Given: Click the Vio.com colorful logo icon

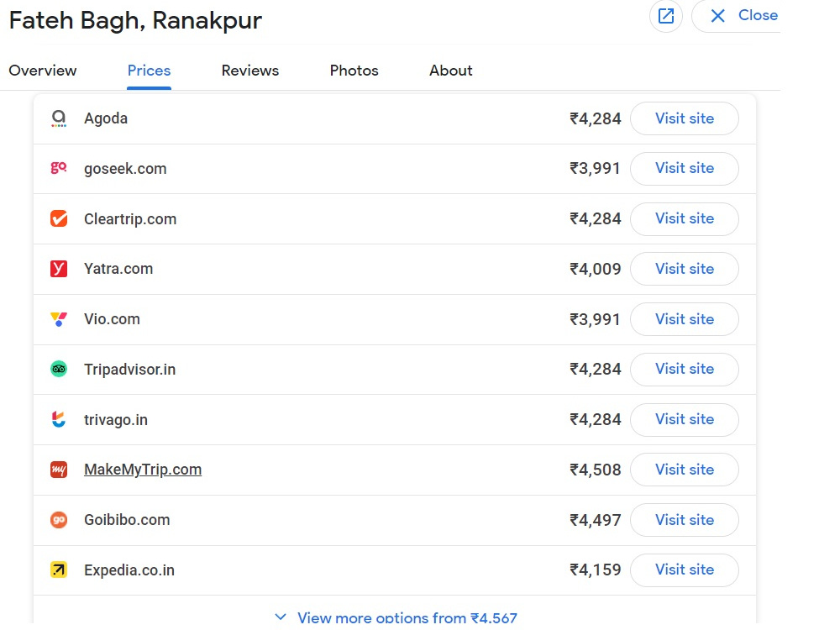Looking at the screenshot, I should coord(59,319).
